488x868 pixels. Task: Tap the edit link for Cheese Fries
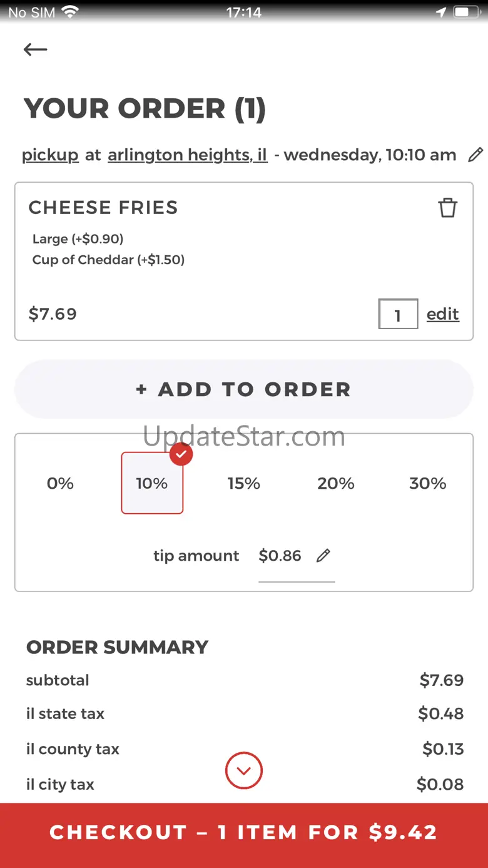442,314
